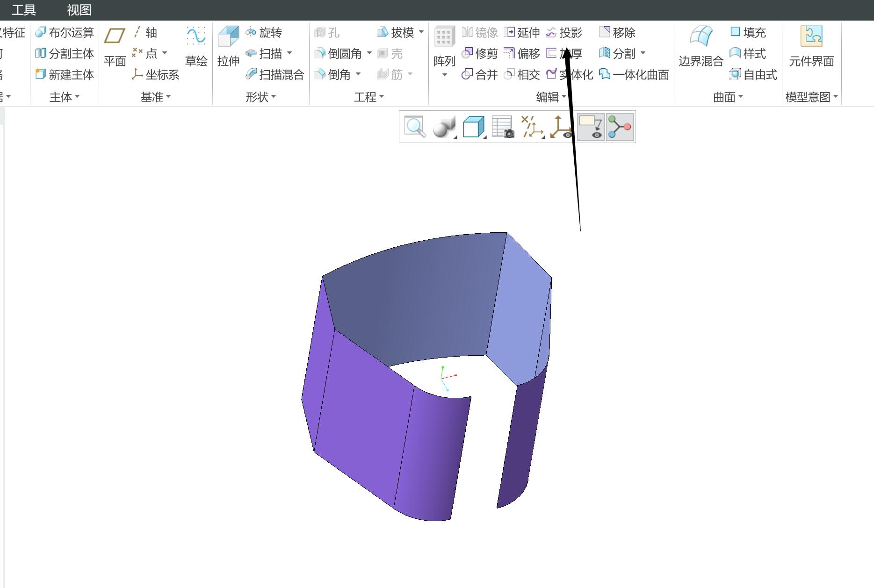This screenshot has width=874, height=588.
Task: Click the 布尔运算 boolean operations button
Action: click(x=65, y=32)
